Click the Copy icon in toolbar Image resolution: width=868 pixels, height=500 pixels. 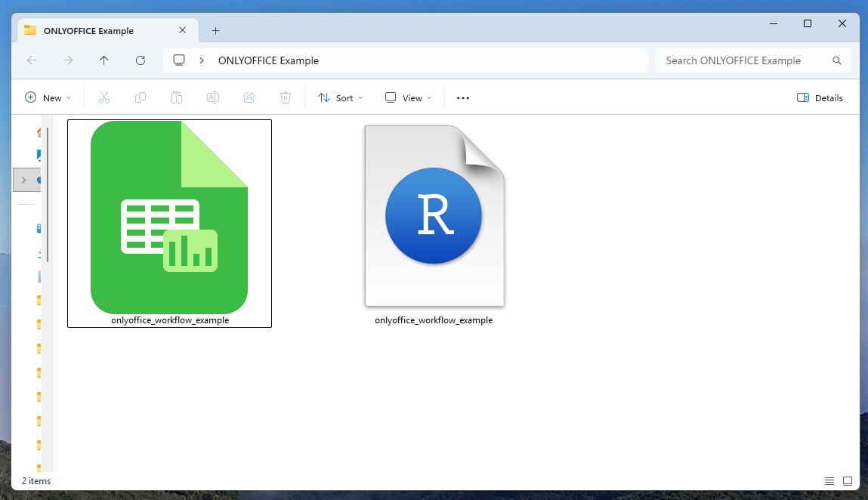(x=141, y=97)
